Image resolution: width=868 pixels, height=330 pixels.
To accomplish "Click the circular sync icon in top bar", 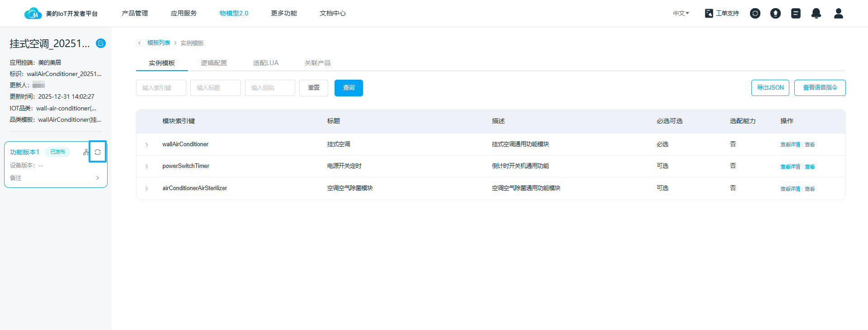I will coord(755,14).
